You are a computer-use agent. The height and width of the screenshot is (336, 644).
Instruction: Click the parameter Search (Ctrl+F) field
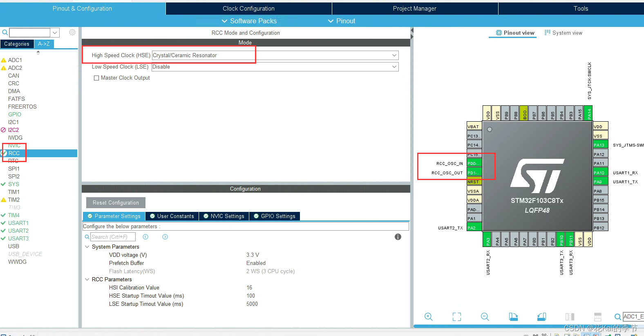(x=113, y=237)
